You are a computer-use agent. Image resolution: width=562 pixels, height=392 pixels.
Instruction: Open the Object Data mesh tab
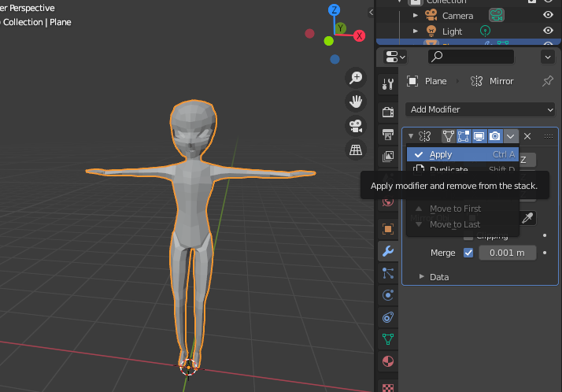pyautogui.click(x=388, y=339)
